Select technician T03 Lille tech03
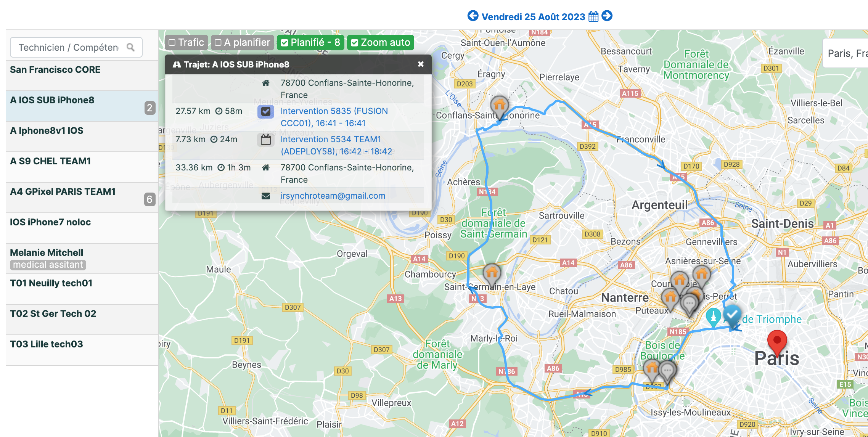 (82, 350)
